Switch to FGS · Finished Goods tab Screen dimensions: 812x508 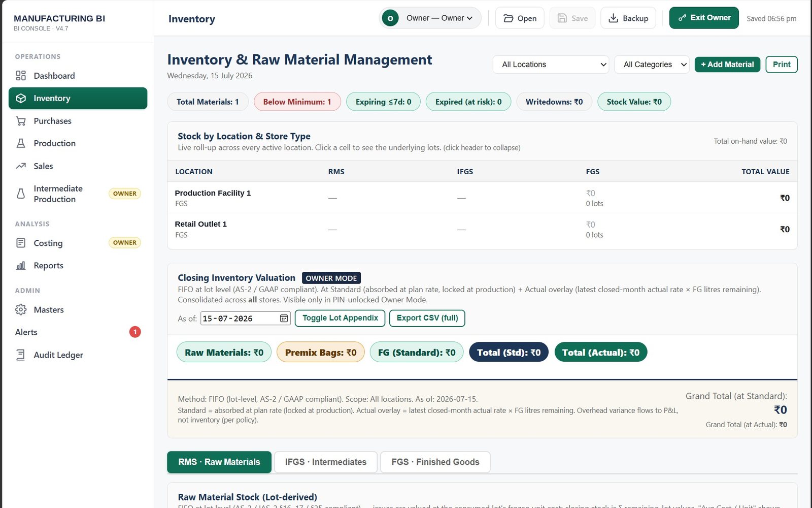(435, 462)
